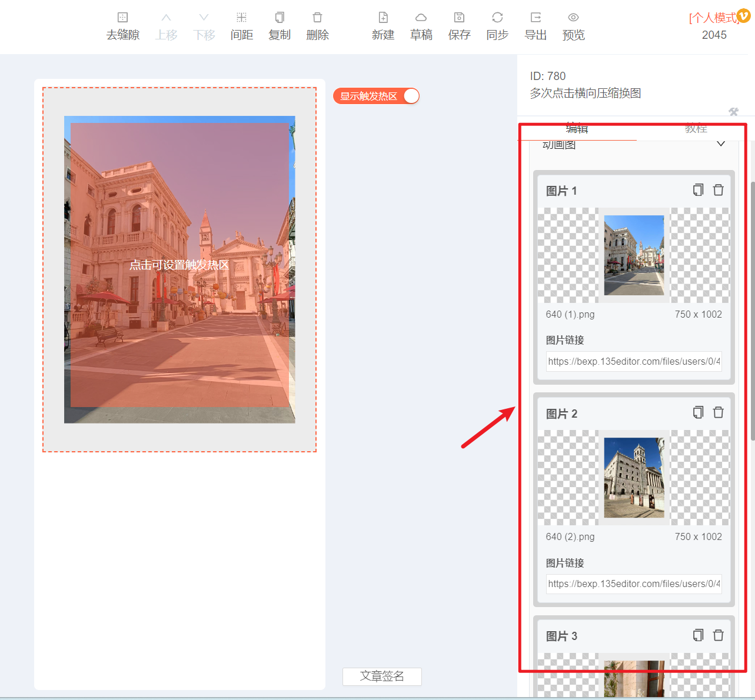This screenshot has width=755, height=700.
Task: Click the 多次点击横向压缩换图 title
Action: [x=586, y=93]
